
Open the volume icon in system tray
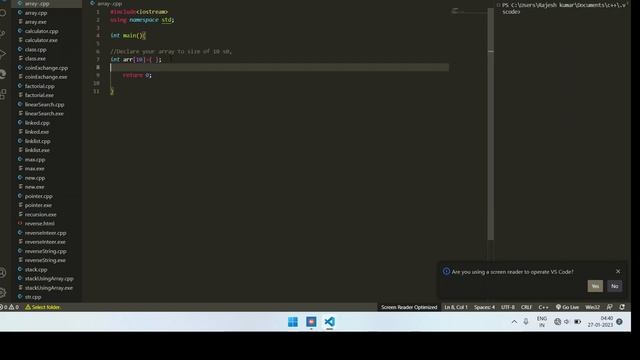point(567,322)
